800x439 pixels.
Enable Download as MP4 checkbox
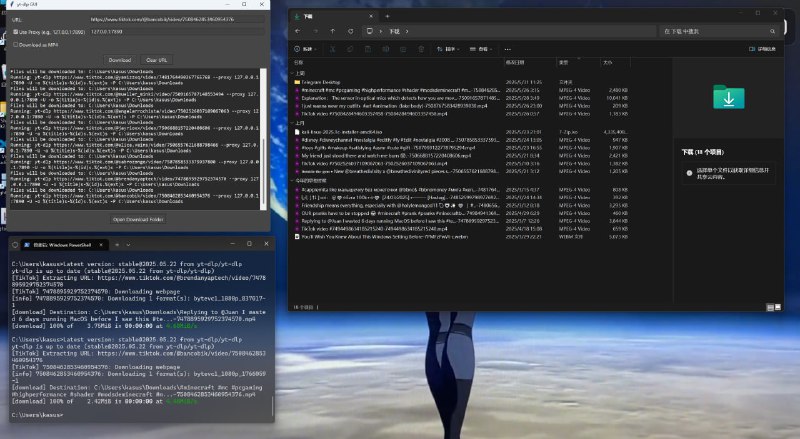click(13, 44)
